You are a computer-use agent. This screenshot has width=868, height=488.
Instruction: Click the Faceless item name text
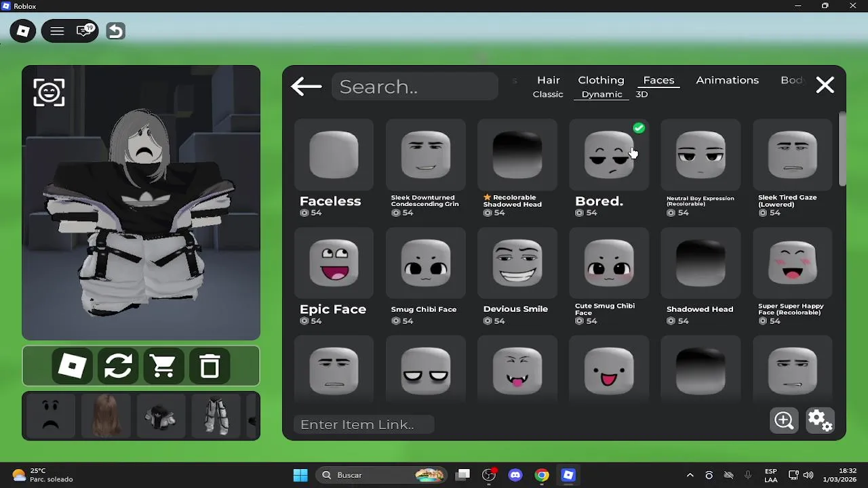330,201
